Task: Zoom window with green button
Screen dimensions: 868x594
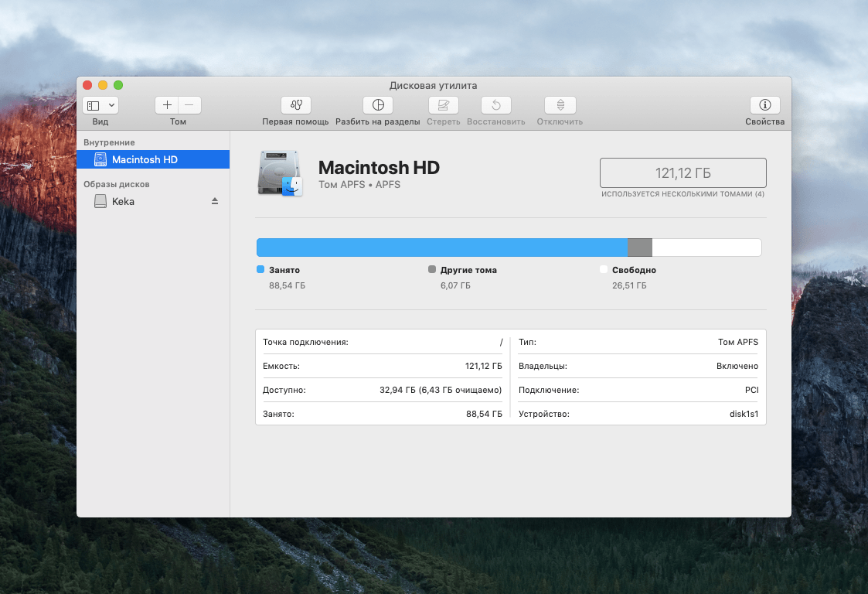Action: 118,85
